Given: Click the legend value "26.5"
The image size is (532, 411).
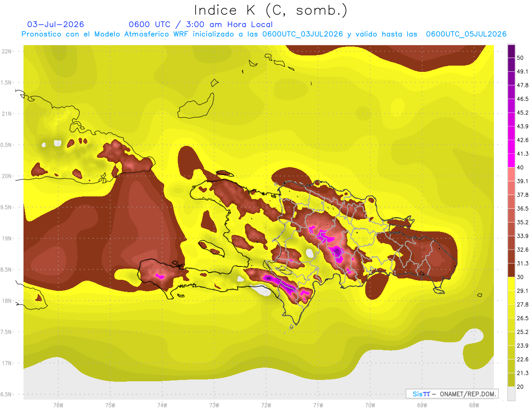Looking at the screenshot, I should [522, 318].
